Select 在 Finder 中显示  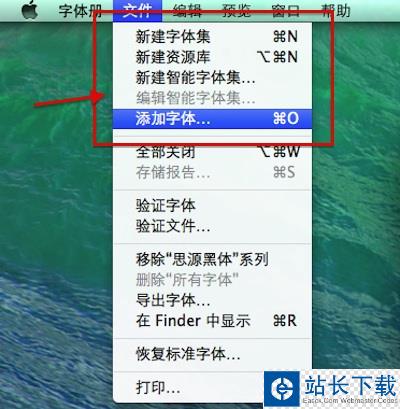pos(213,321)
